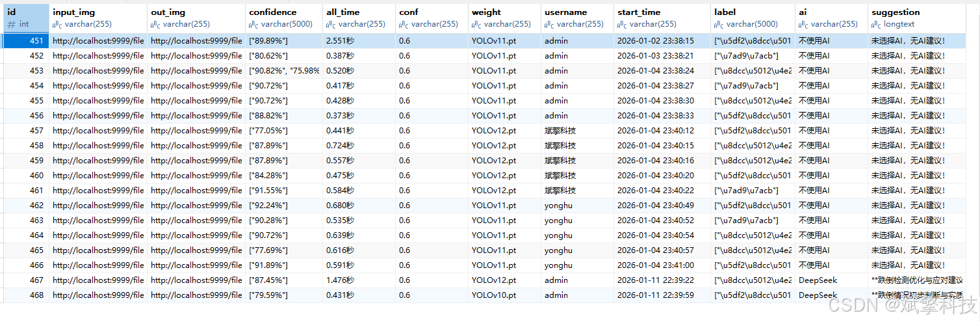Select start_time 2026-01-11 22:39:22
Image resolution: width=980 pixels, height=322 pixels.
click(x=656, y=280)
